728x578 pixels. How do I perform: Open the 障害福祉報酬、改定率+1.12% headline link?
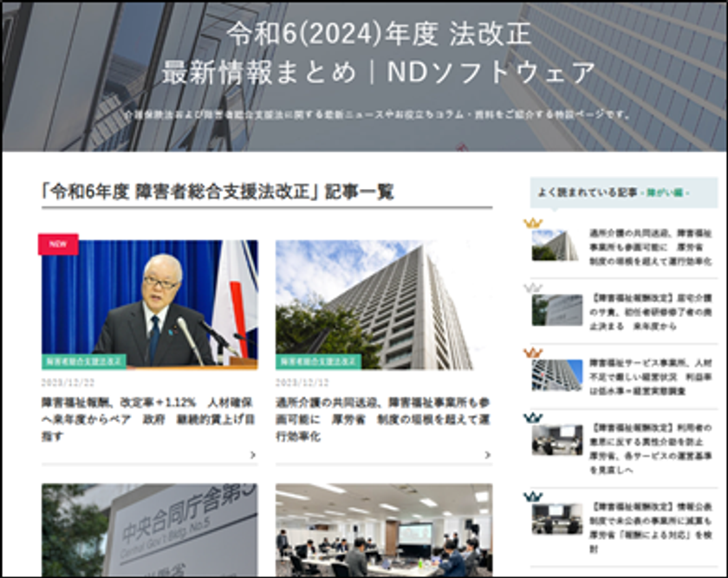[148, 419]
